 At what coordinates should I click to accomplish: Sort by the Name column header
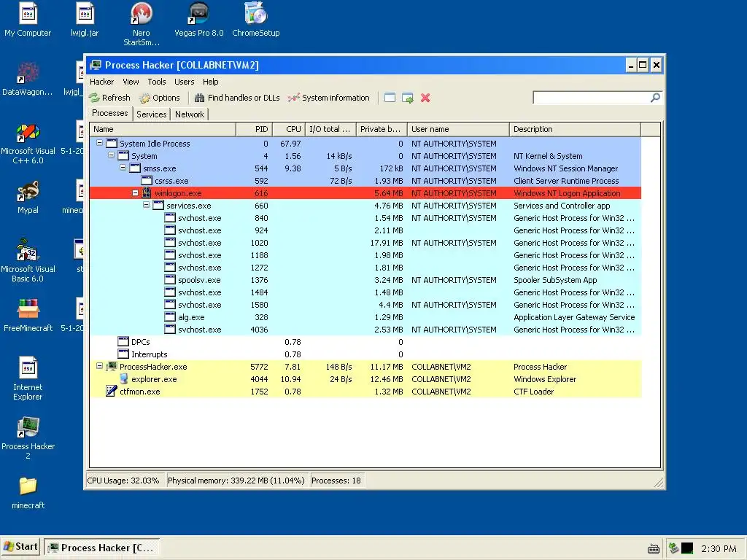(163, 129)
